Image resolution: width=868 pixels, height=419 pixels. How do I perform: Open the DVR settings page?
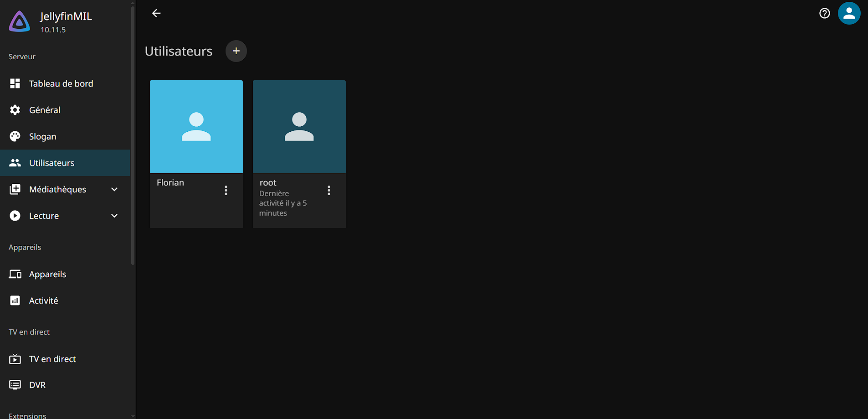[x=37, y=385]
